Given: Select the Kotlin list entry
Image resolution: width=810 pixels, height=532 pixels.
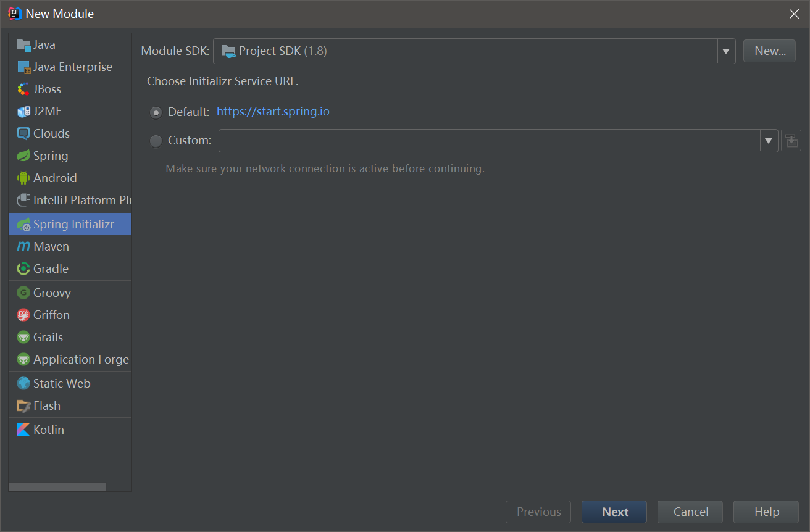Looking at the screenshot, I should [x=70, y=430].
